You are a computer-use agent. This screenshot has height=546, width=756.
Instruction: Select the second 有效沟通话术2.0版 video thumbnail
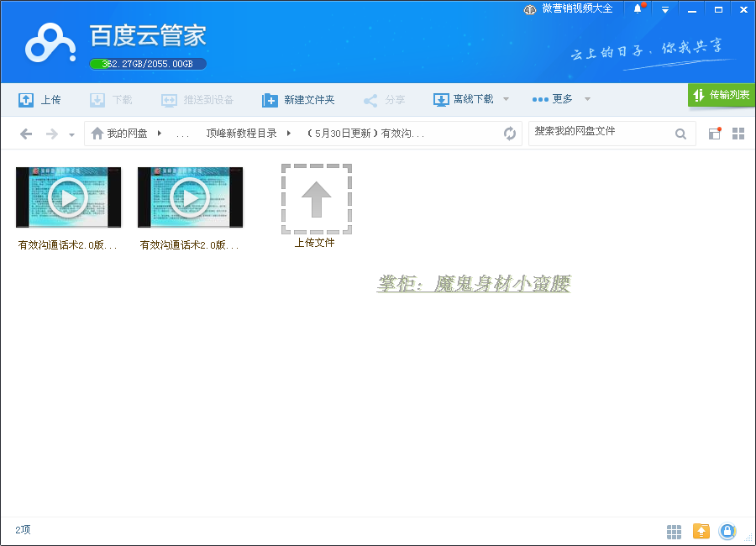pyautogui.click(x=190, y=197)
